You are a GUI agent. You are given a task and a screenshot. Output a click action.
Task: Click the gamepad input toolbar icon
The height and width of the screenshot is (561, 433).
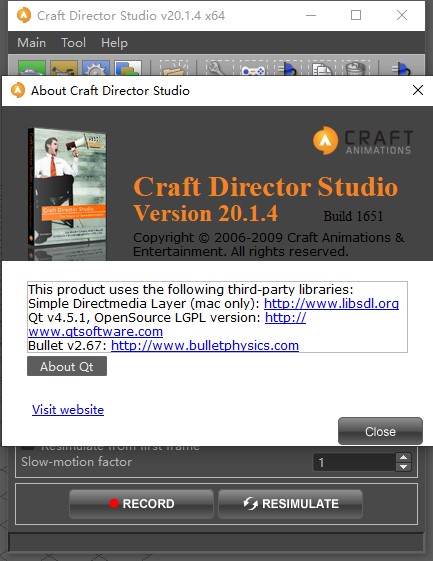[x=253, y=68]
